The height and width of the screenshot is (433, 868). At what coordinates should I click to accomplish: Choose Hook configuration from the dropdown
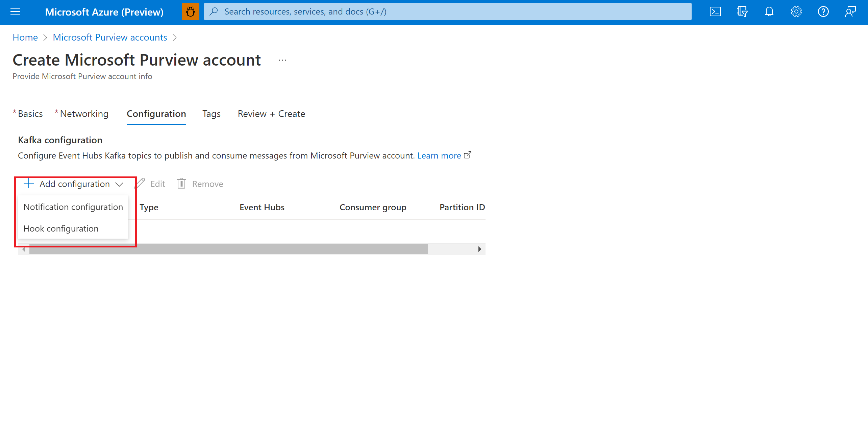pyautogui.click(x=61, y=228)
